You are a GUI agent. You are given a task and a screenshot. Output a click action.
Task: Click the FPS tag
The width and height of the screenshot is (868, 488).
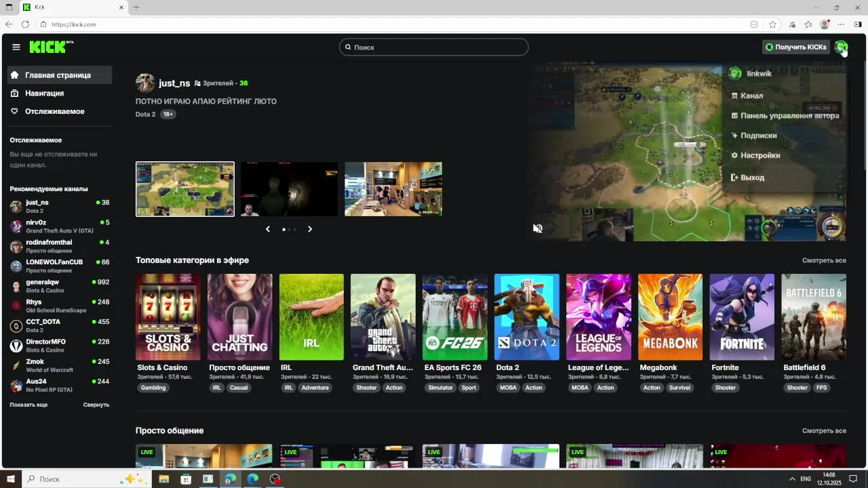click(x=822, y=388)
